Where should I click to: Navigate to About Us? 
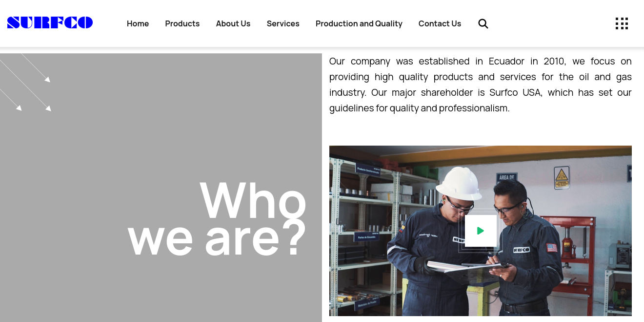tap(233, 23)
